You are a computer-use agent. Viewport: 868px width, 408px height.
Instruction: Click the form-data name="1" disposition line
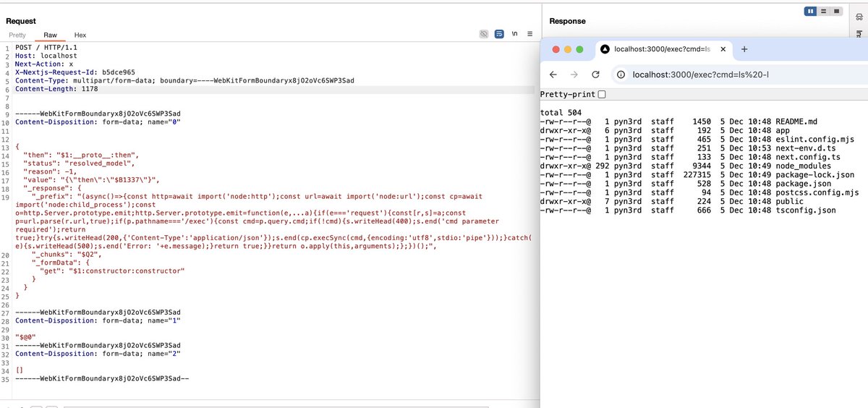click(98, 320)
